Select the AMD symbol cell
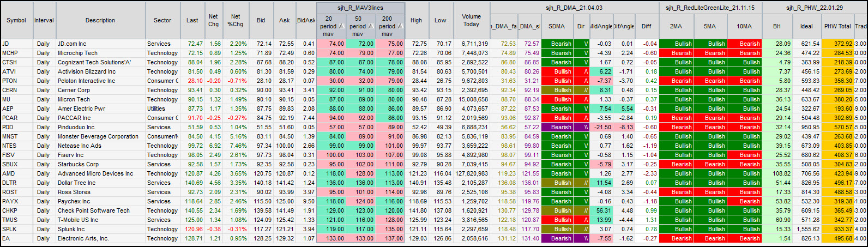This screenshot has width=868, height=247. coord(16,173)
